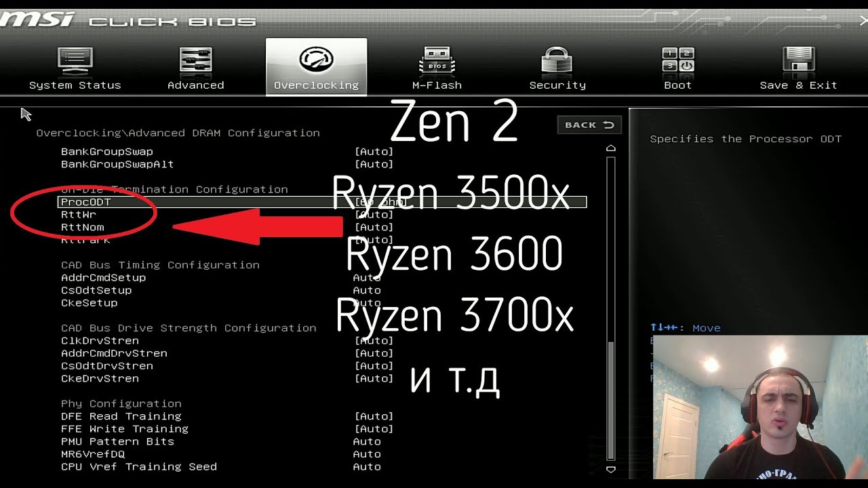868x488 pixels.
Task: Open the M-Flash BIOS update tab
Action: pos(437,68)
